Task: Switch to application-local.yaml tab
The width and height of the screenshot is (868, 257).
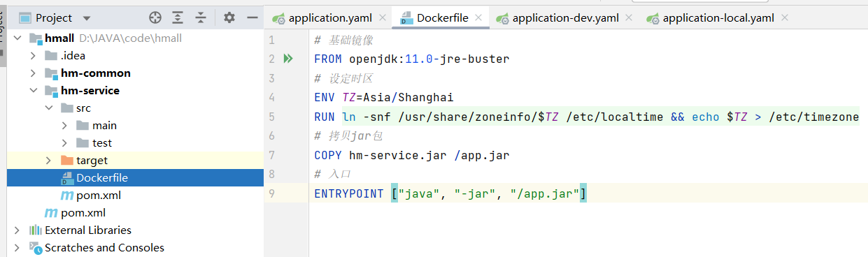Action: 718,18
